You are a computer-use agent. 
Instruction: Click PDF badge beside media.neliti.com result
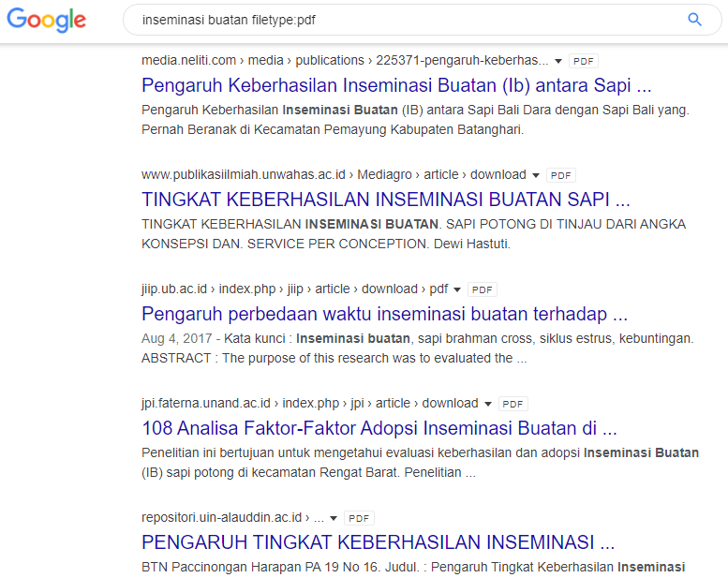click(x=583, y=61)
